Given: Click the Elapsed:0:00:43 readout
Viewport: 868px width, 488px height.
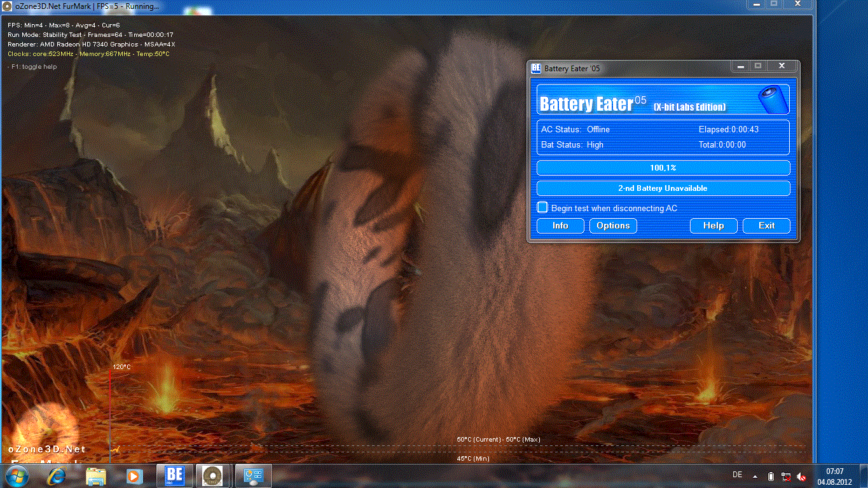Looking at the screenshot, I should coord(729,129).
